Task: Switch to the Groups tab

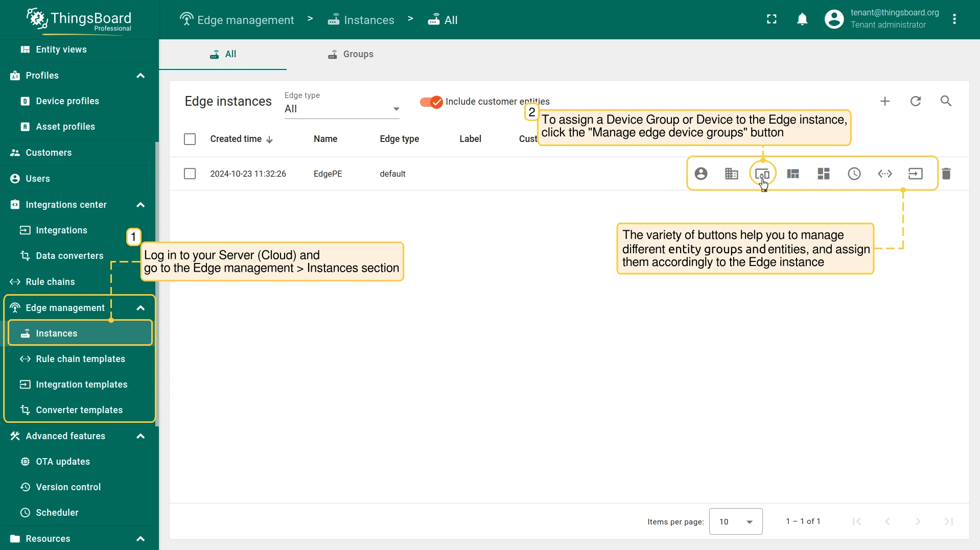Action: tap(351, 54)
